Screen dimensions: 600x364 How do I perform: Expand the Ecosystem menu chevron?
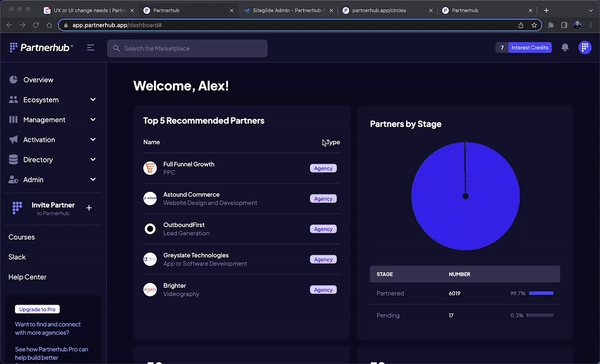pyautogui.click(x=93, y=100)
